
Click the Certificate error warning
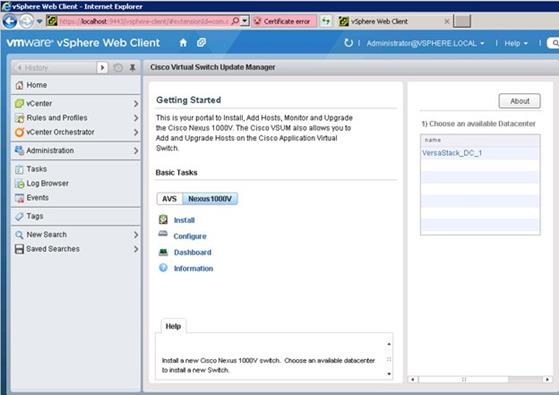pyautogui.click(x=283, y=21)
